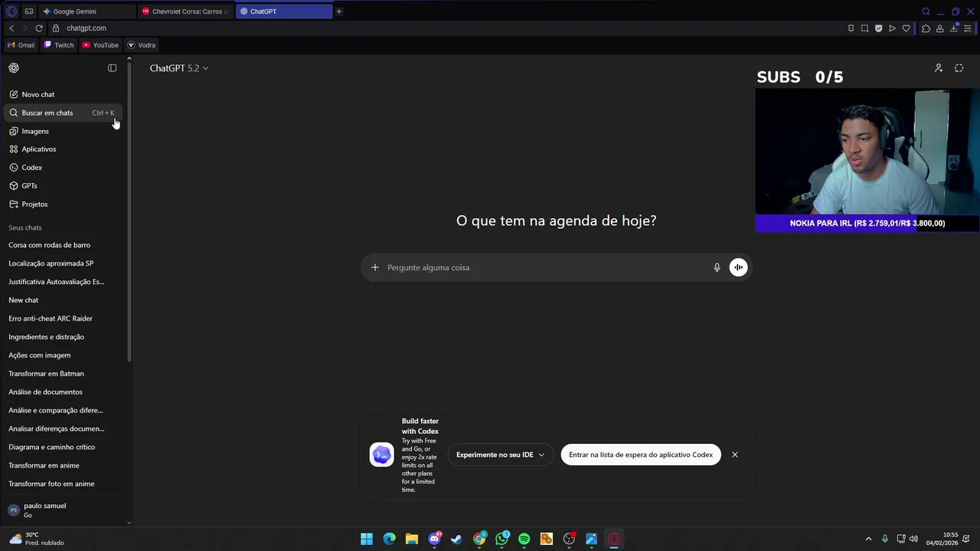This screenshot has height=551, width=980.
Task: Open Discord from the taskbar
Action: tap(434, 539)
